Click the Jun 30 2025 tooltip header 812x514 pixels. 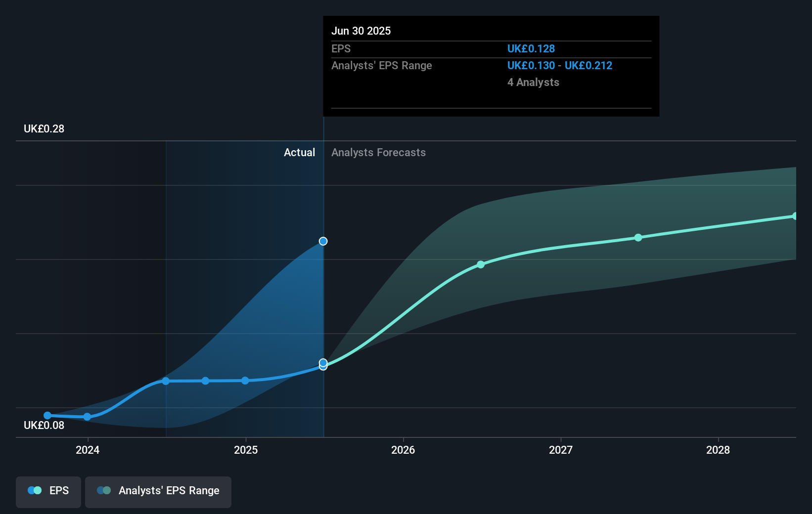(361, 31)
